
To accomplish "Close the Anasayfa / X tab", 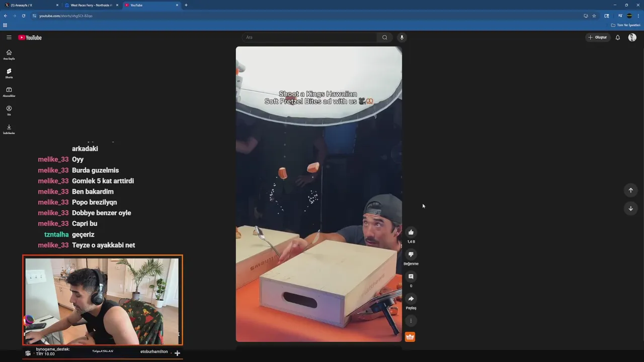I will pos(57,5).
